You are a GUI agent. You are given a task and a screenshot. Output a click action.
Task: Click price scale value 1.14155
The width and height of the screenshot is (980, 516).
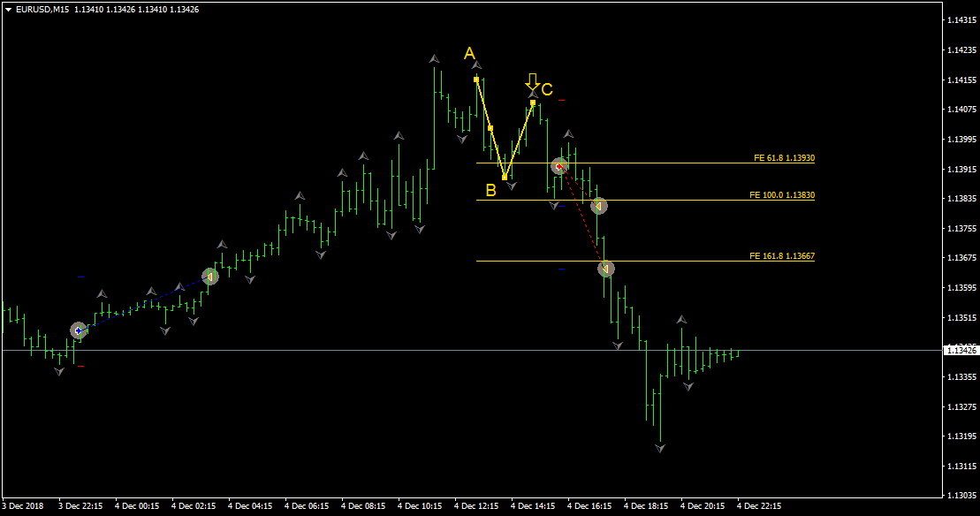click(x=961, y=80)
